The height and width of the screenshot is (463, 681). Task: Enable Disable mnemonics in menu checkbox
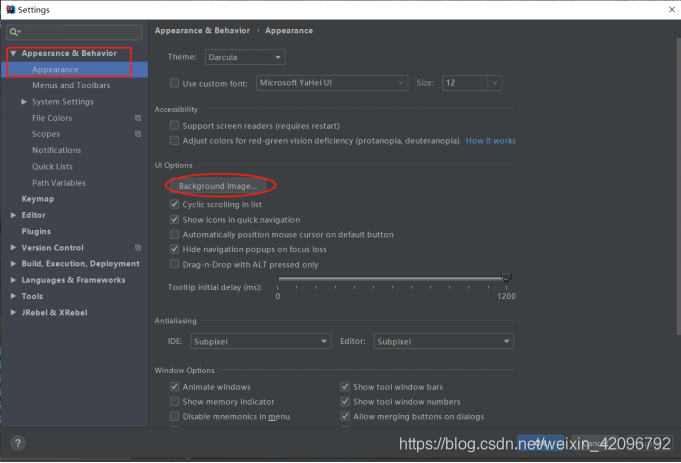(x=174, y=416)
